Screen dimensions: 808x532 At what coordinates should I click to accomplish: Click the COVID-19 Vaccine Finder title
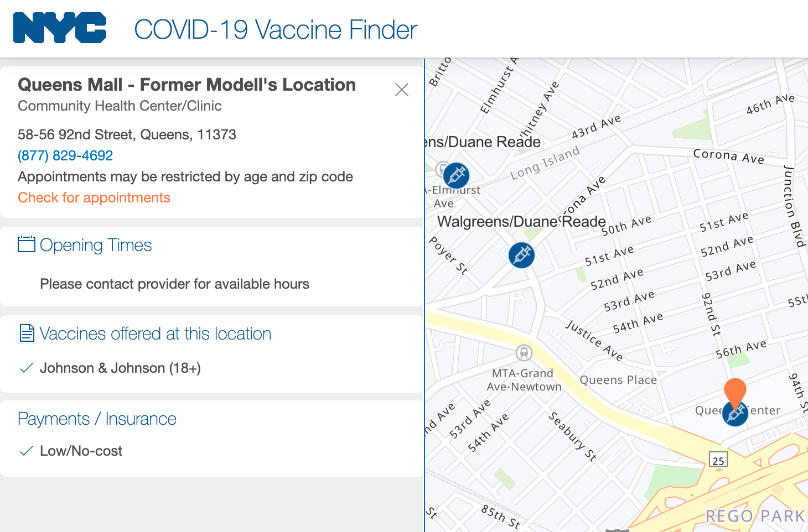click(275, 30)
